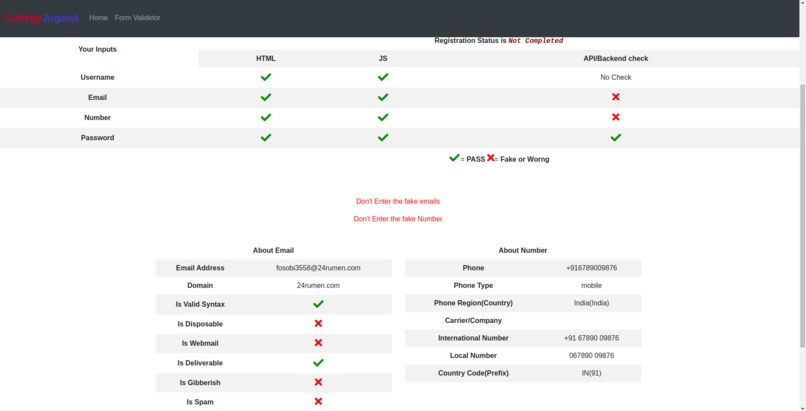This screenshot has height=411, width=806.
Task: Click the Is Deliverable green checkmark
Action: pos(318,362)
